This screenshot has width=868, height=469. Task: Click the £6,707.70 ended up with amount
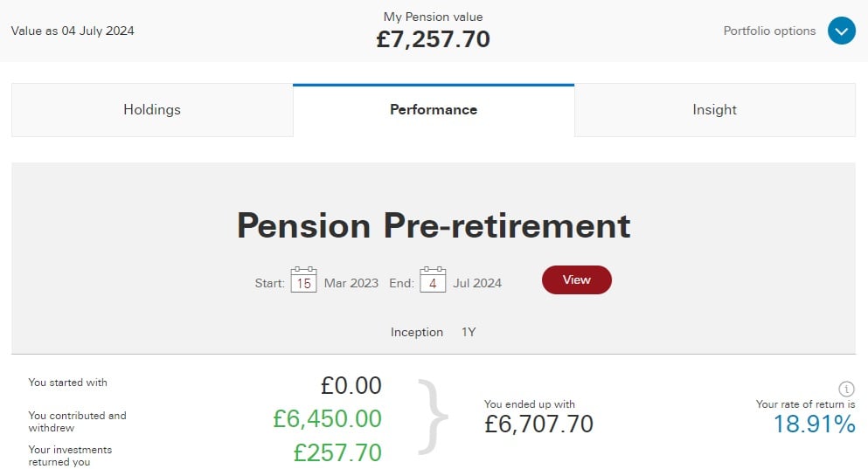(x=538, y=424)
